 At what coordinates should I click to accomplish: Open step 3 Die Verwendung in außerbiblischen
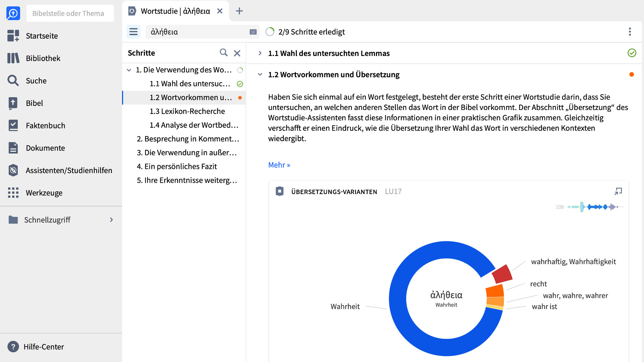pyautogui.click(x=187, y=153)
